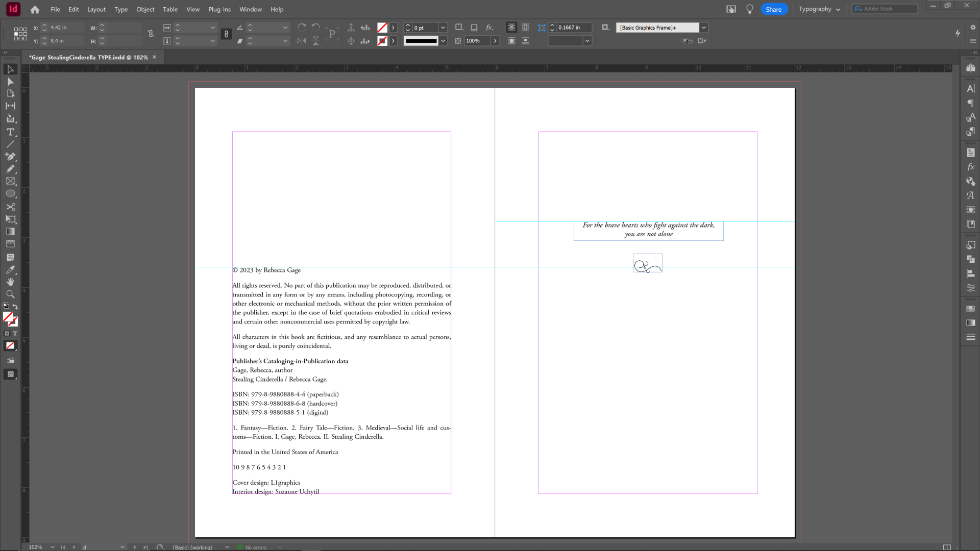
Task: Select the Direct Selection tool
Action: coord(10,82)
